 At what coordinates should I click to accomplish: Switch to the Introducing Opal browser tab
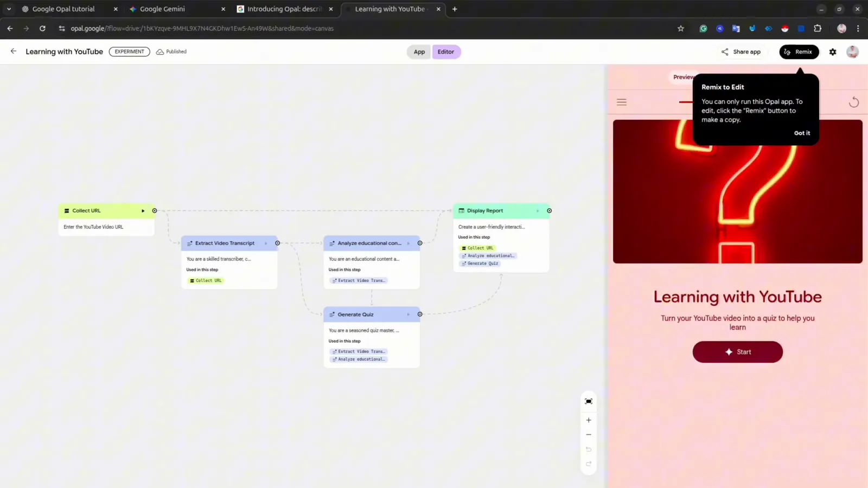point(284,9)
